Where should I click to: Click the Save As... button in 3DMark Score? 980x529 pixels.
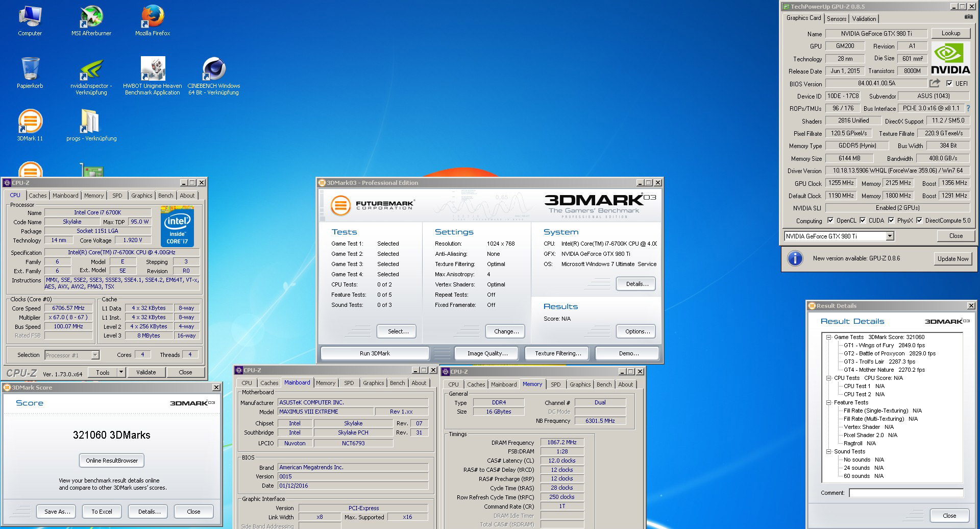coord(57,512)
